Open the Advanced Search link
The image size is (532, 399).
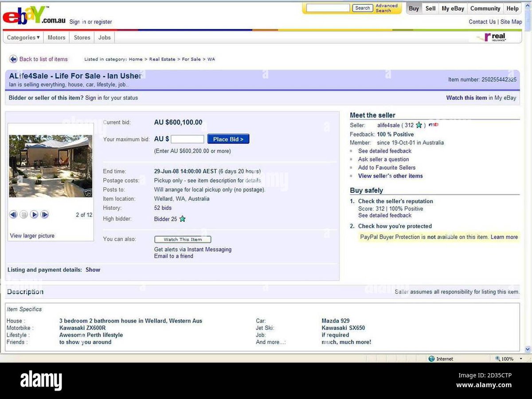pos(387,8)
